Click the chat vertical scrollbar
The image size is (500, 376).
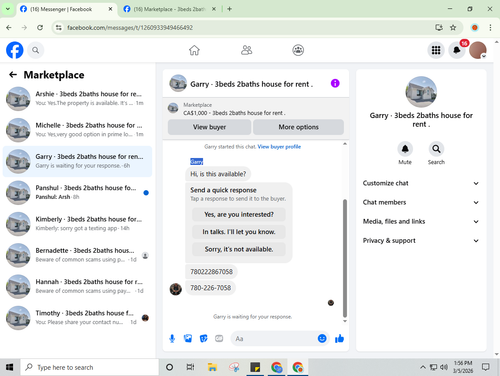pos(345,258)
